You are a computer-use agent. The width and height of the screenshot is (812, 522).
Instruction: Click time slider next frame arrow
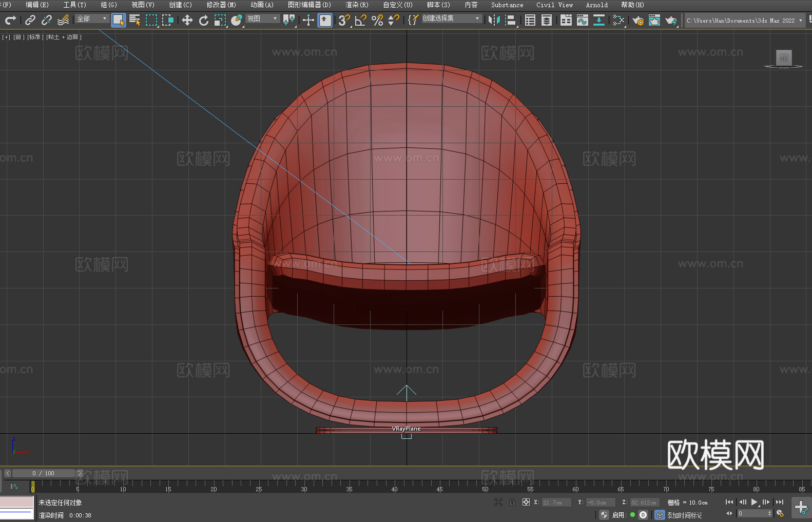[80, 473]
